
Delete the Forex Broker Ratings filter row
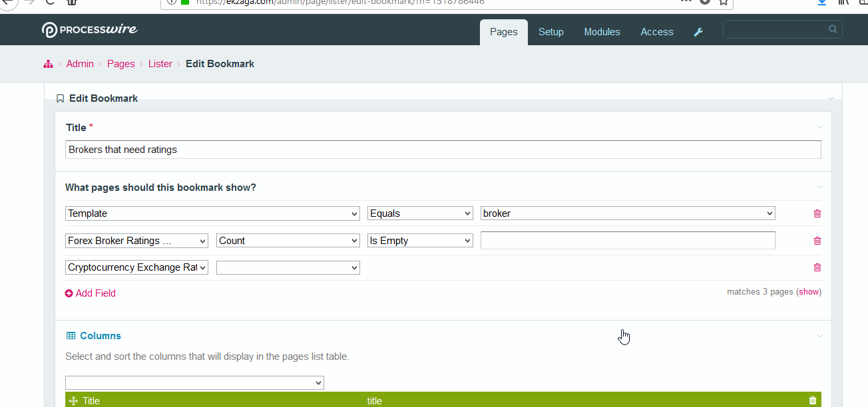tap(817, 241)
